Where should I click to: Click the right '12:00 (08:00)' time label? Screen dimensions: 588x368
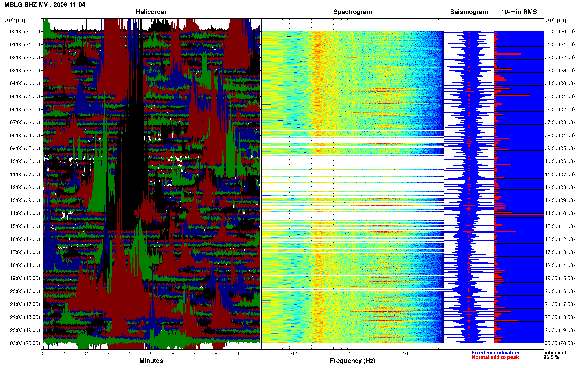point(560,187)
